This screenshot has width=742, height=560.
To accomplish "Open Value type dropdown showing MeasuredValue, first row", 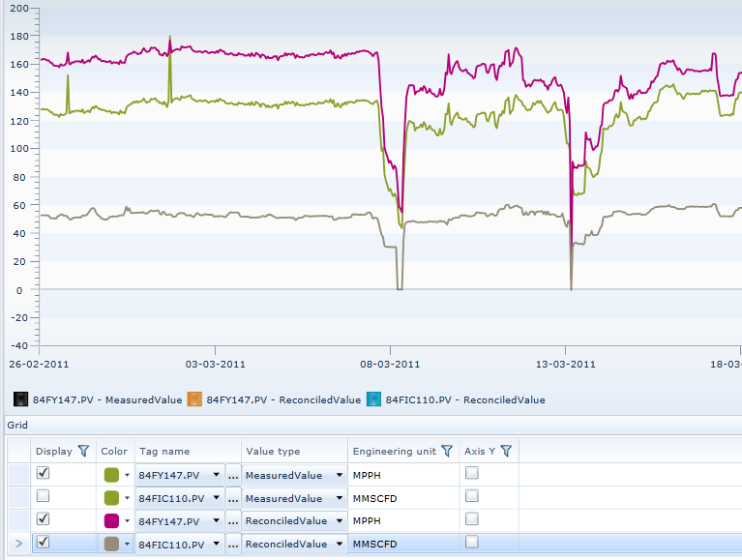I will point(339,475).
